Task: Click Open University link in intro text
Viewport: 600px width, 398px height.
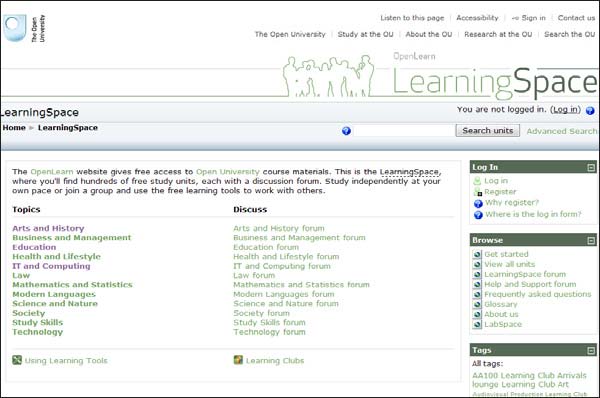Action: [x=228, y=172]
